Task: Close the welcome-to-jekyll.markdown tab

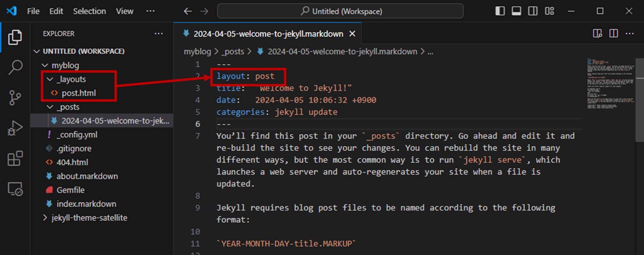Action: (352, 34)
